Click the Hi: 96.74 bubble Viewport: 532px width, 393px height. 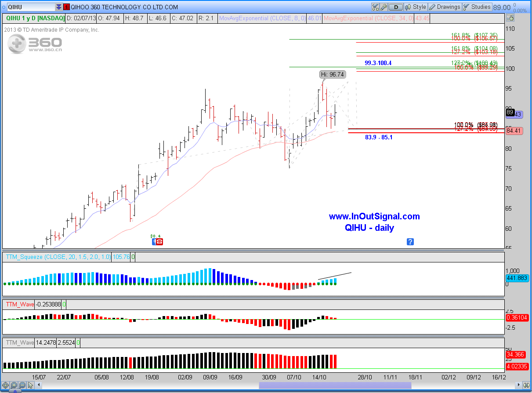tap(332, 74)
